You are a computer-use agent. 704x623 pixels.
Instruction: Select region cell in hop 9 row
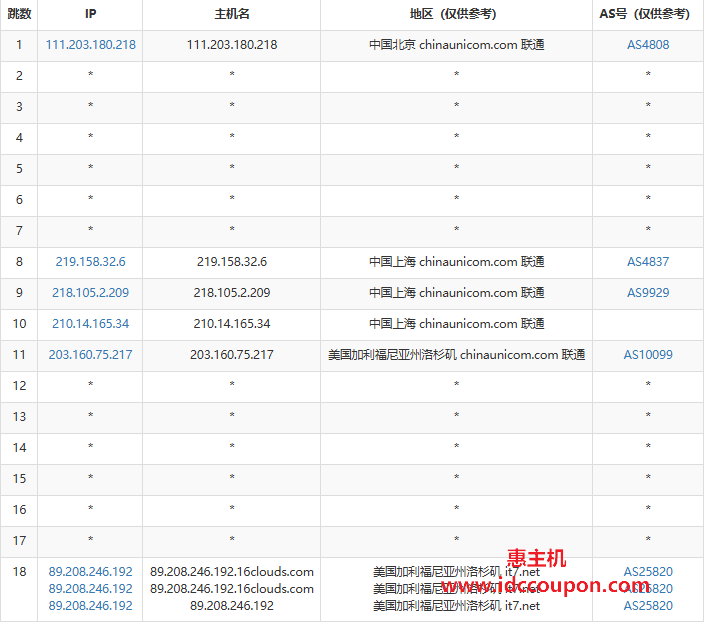coord(457,293)
